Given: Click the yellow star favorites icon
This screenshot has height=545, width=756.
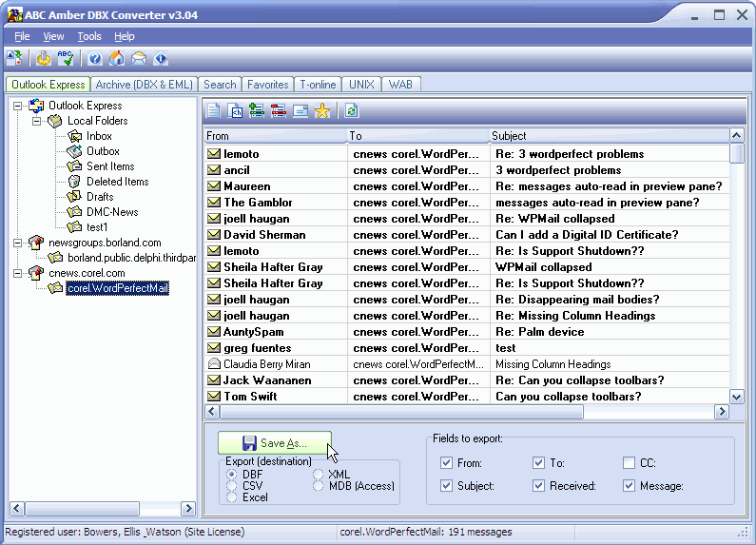Looking at the screenshot, I should click(x=322, y=111).
